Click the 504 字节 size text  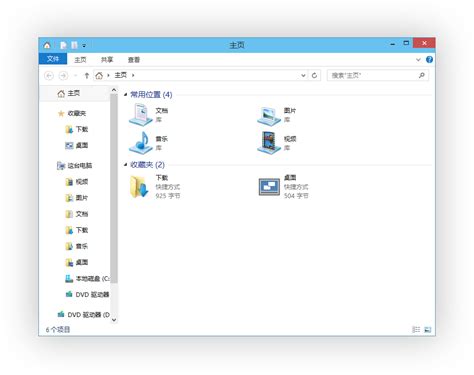coord(296,196)
